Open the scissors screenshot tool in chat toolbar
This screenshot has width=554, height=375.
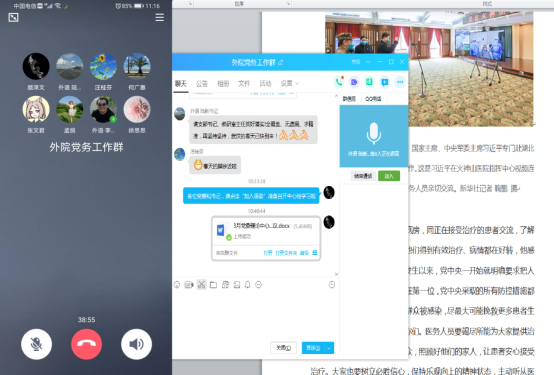tap(201, 285)
